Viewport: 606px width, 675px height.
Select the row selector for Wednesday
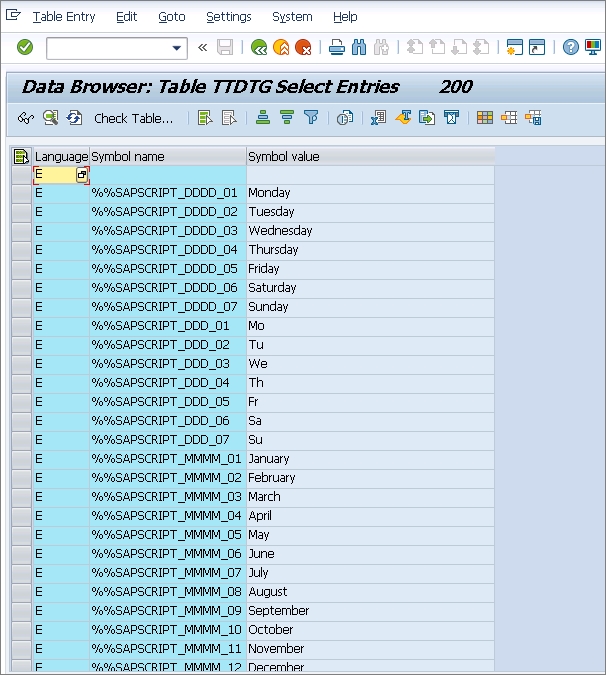22,231
